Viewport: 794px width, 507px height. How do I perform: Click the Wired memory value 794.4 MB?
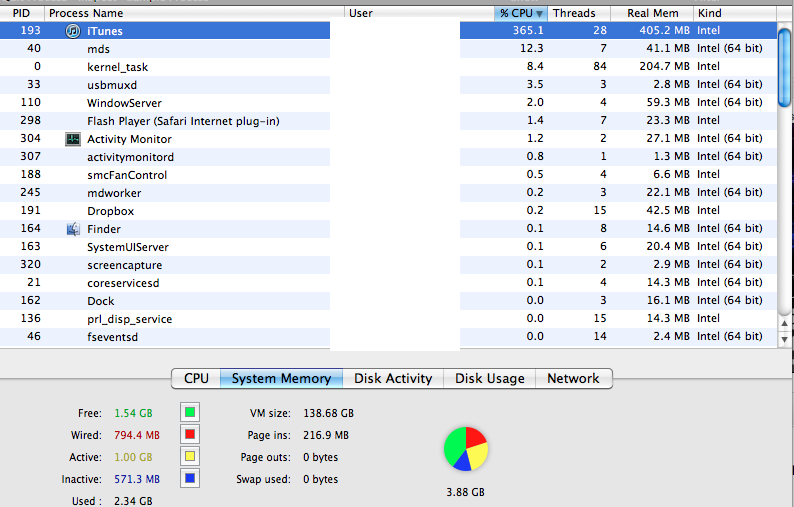point(137,435)
